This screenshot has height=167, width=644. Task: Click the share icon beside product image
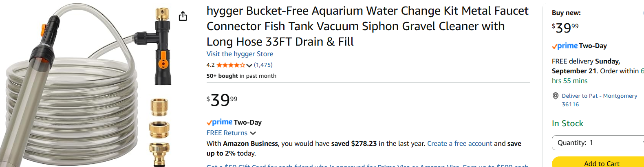pos(183,16)
